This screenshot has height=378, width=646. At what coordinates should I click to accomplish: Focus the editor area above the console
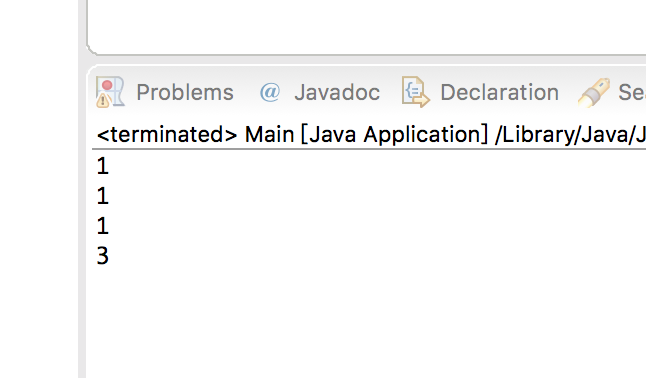pos(367,25)
